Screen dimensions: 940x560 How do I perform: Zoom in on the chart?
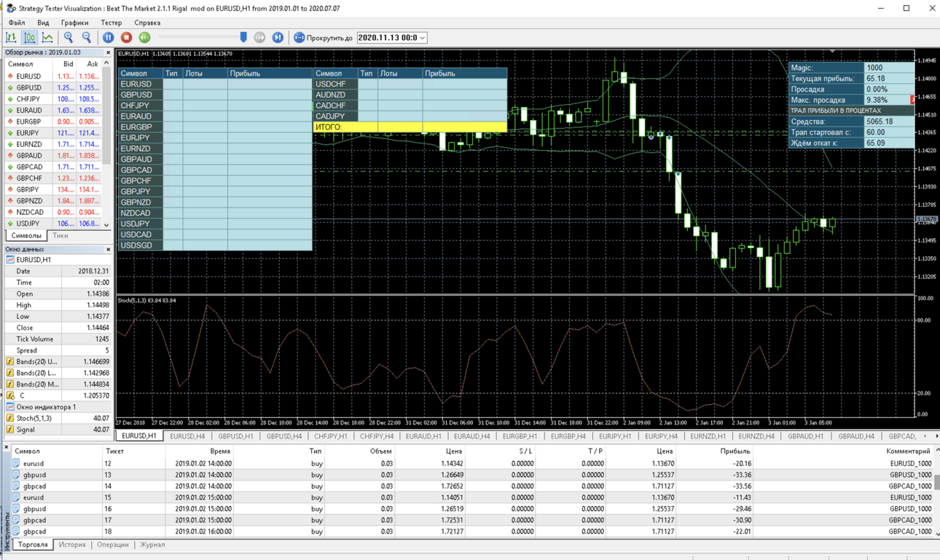(68, 37)
